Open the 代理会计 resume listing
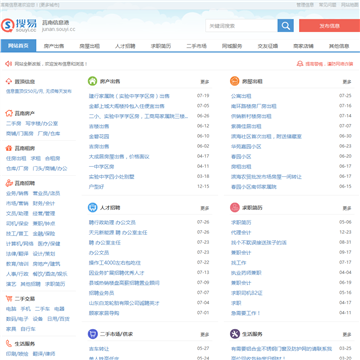The width and height of the screenshot is (360, 360). (241, 232)
